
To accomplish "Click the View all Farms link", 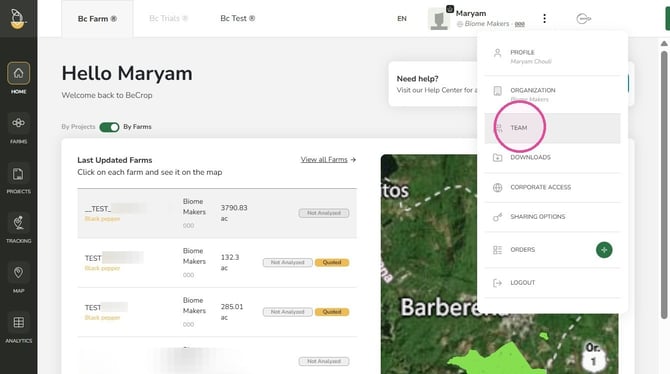I will coord(328,159).
